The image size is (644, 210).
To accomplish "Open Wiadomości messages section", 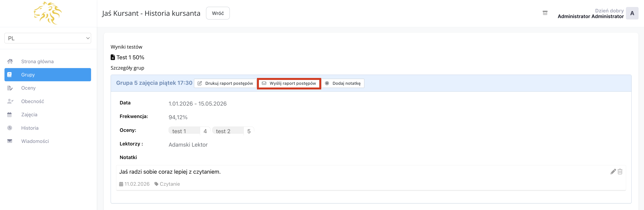I will point(35,141).
